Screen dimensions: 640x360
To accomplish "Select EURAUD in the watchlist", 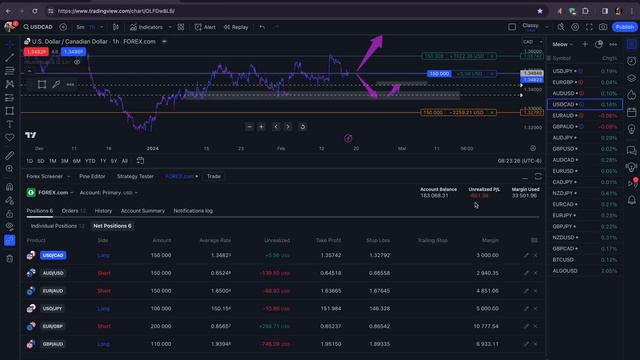I will pyautogui.click(x=584, y=116).
